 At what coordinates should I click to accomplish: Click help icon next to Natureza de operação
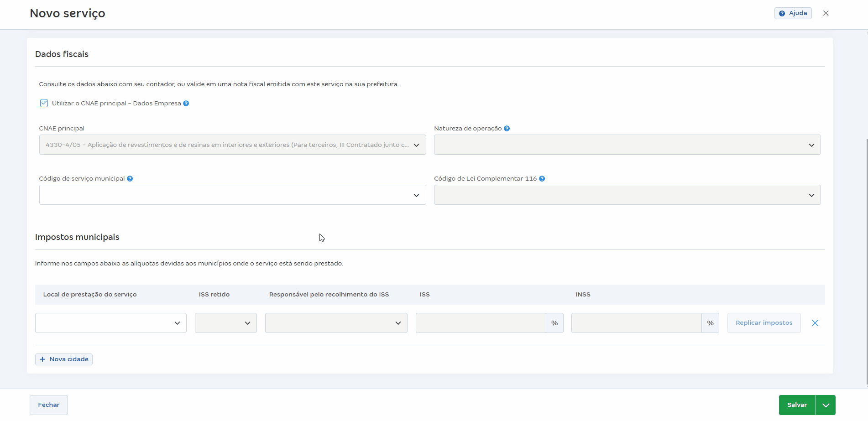(x=507, y=129)
